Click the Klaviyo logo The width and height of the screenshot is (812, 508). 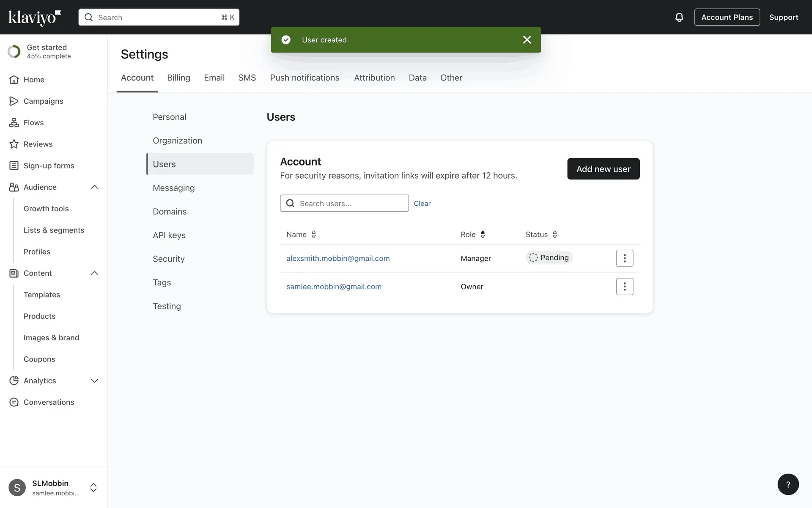(x=35, y=17)
